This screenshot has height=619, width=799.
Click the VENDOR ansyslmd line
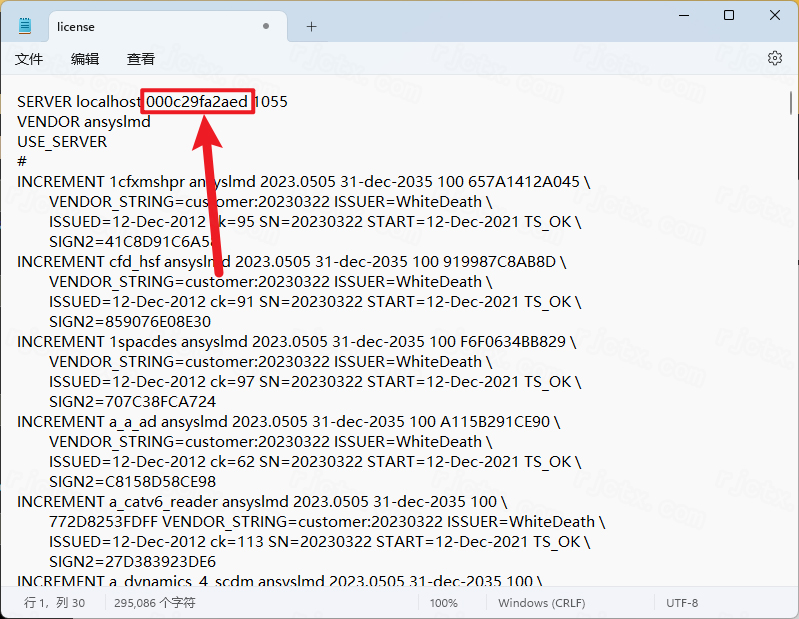click(84, 122)
